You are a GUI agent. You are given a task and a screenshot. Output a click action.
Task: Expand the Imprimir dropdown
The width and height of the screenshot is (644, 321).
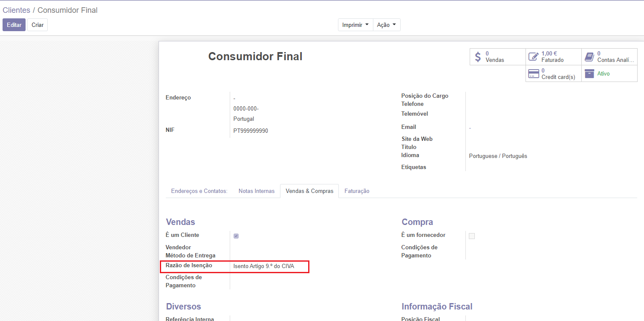(x=355, y=25)
